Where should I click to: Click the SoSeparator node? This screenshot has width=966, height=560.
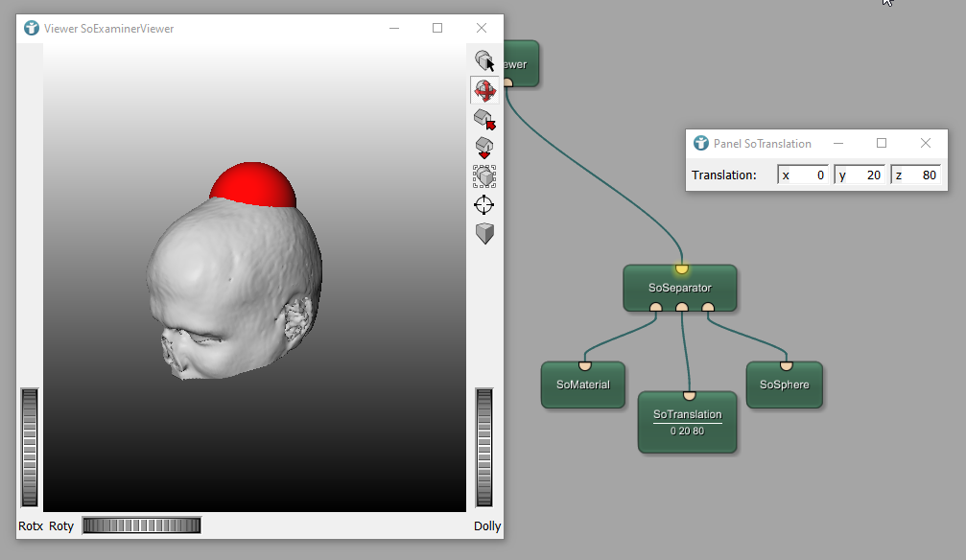[679, 288]
